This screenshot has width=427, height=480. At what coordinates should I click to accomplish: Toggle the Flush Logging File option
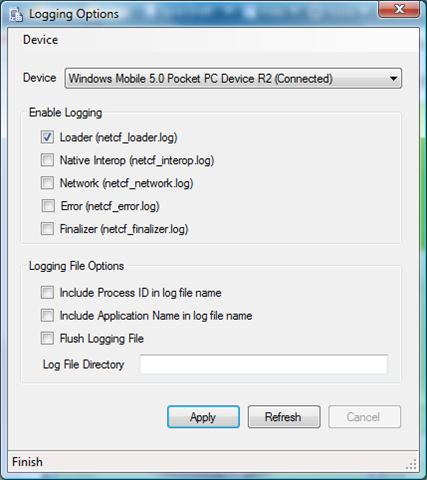tap(47, 338)
